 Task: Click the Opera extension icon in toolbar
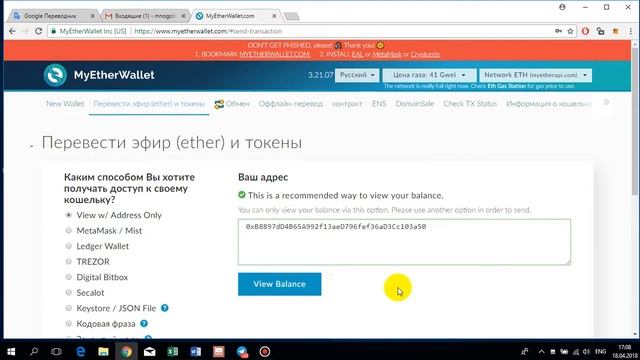tap(585, 31)
